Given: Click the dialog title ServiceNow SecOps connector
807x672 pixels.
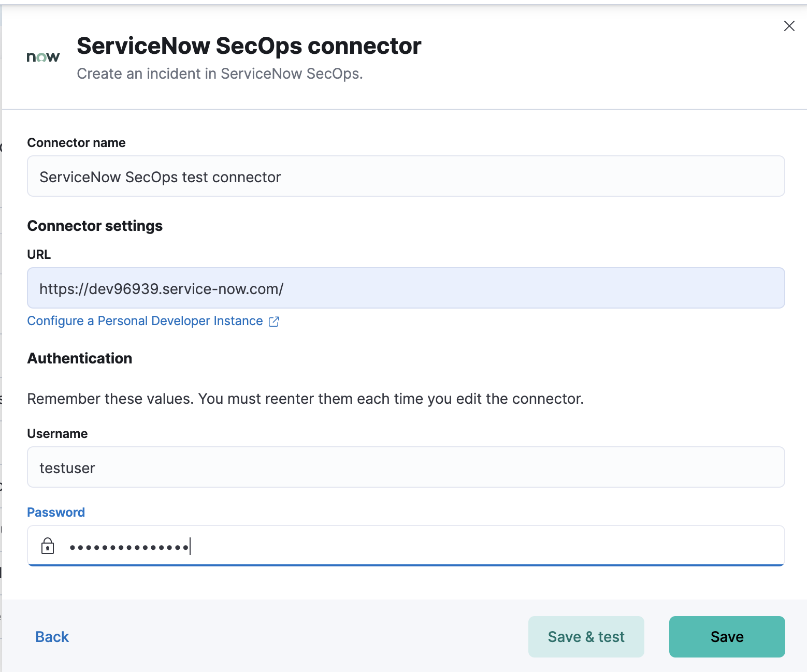Looking at the screenshot, I should 249,46.
